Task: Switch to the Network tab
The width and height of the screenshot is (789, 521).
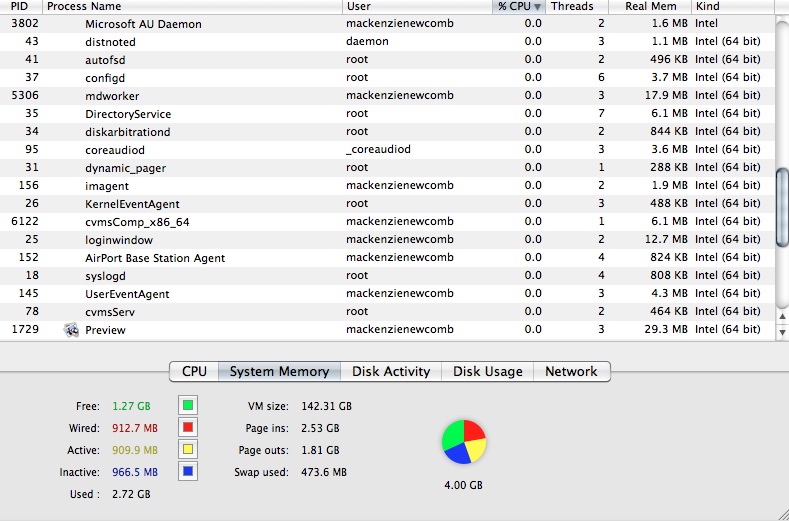Action: pyautogui.click(x=571, y=371)
